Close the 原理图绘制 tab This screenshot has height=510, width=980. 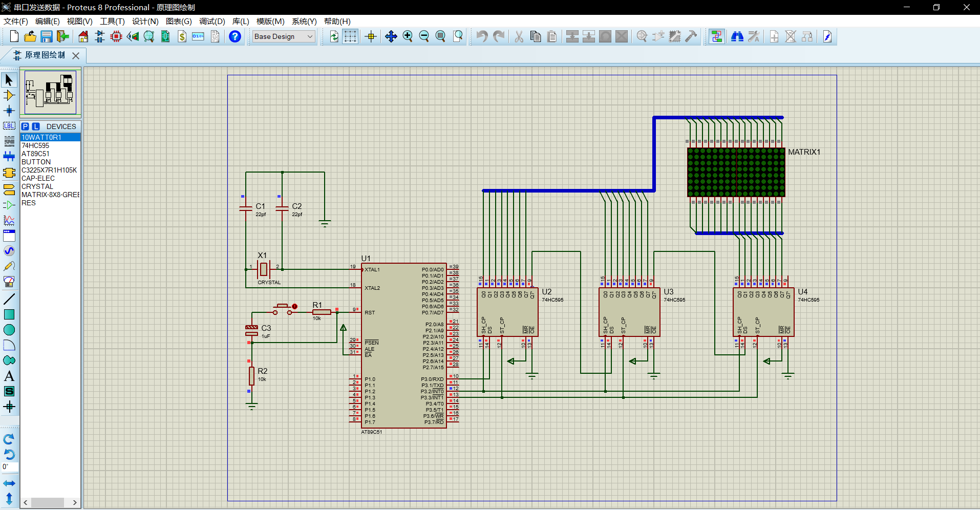pos(76,55)
